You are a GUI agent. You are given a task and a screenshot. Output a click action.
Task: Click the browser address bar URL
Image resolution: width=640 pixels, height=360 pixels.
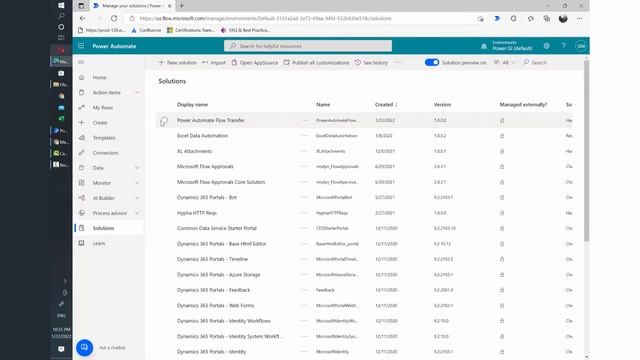click(265, 18)
